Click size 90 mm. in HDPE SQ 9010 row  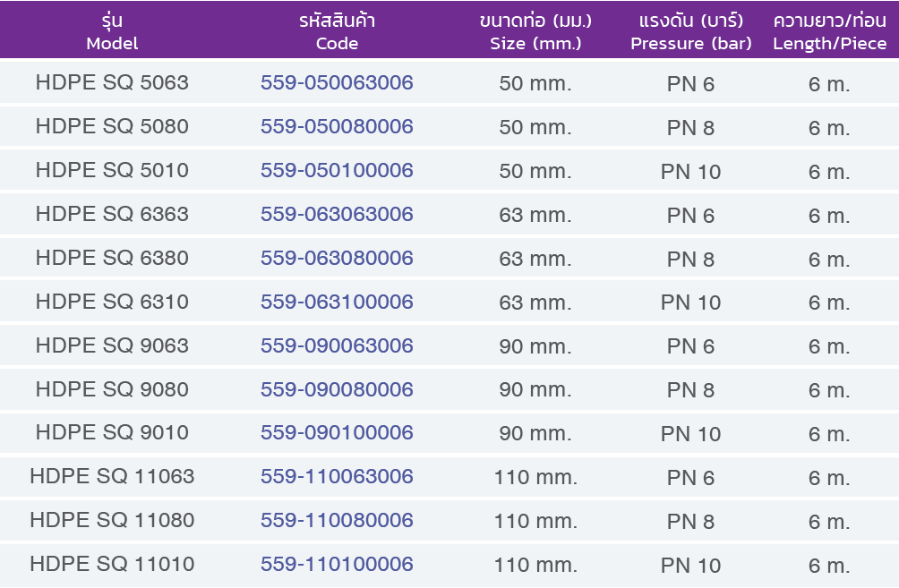535,434
